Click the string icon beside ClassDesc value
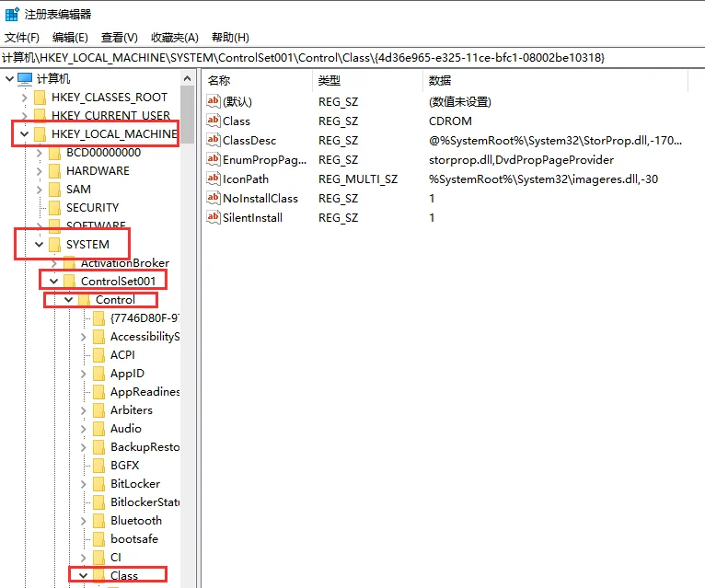This screenshot has width=705, height=588. click(x=214, y=140)
